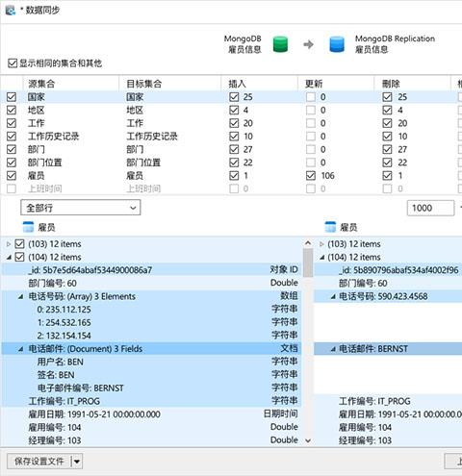Collapse the right 电话号码 590.423.4568 node
This screenshot has width=462, height=476.
[x=333, y=296]
